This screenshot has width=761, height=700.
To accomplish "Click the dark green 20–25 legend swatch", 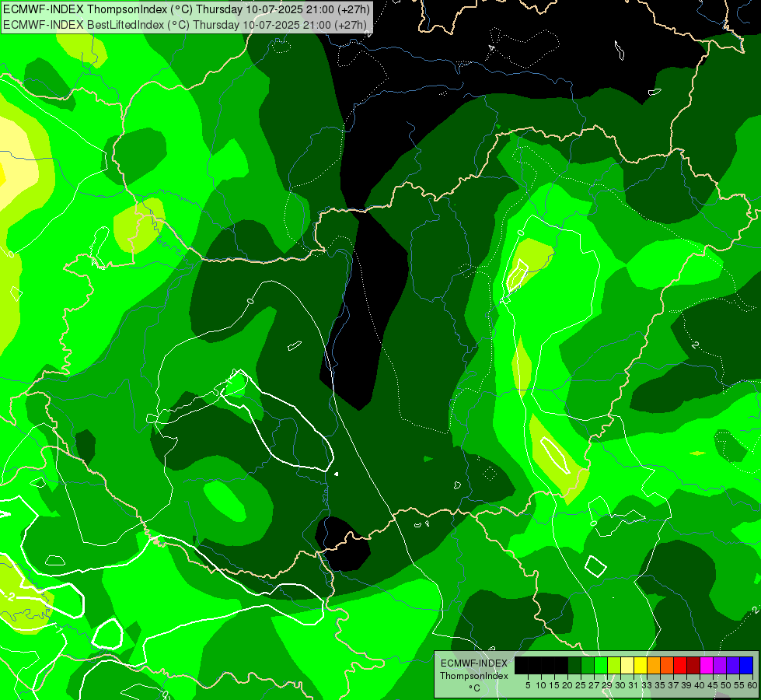I will pyautogui.click(x=574, y=666).
